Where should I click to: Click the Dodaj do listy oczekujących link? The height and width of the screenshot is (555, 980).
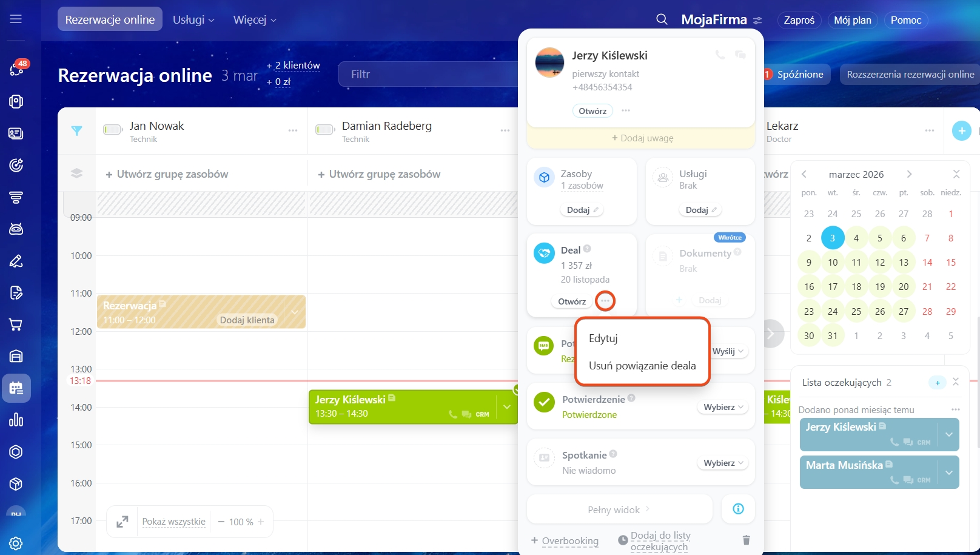[660, 540]
